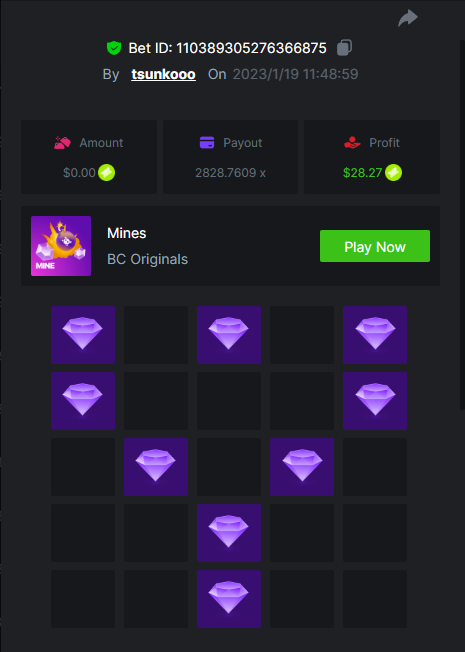Click the Amount money icon
The image size is (465, 652).
pyautogui.click(x=62, y=143)
